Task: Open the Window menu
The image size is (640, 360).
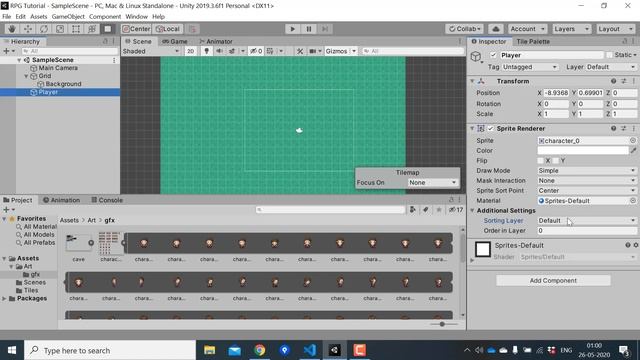Action: (136, 17)
